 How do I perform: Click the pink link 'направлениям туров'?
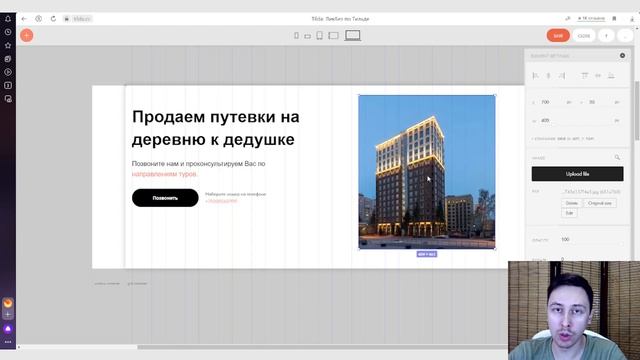164,174
